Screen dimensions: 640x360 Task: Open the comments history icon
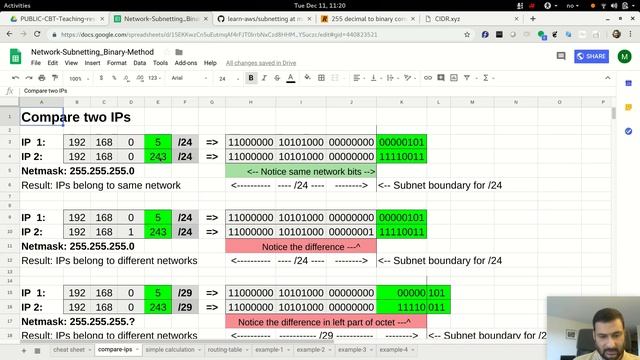(x=561, y=56)
